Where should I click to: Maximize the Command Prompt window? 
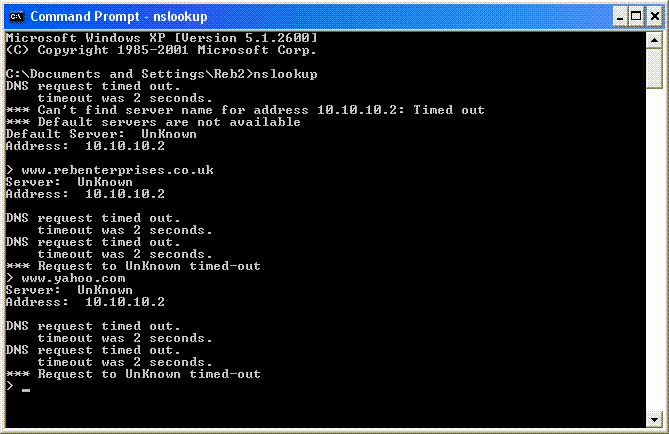tap(636, 17)
